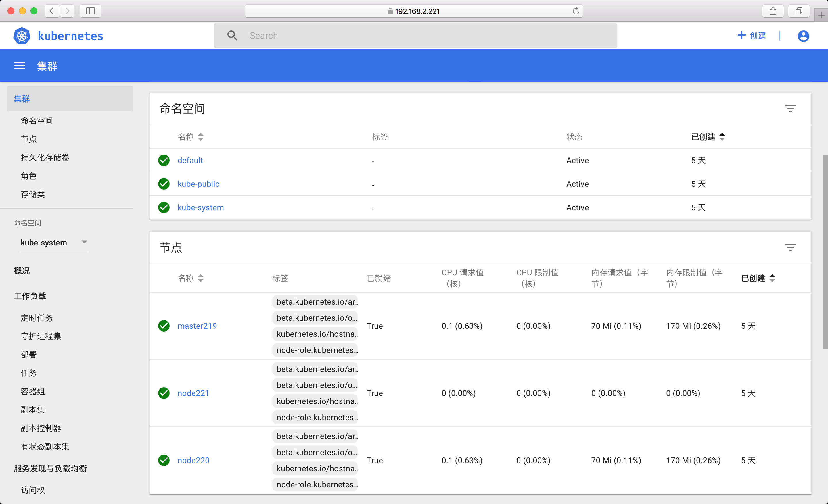Open filter for the 命名空间 table
This screenshot has height=504, width=828.
click(790, 108)
